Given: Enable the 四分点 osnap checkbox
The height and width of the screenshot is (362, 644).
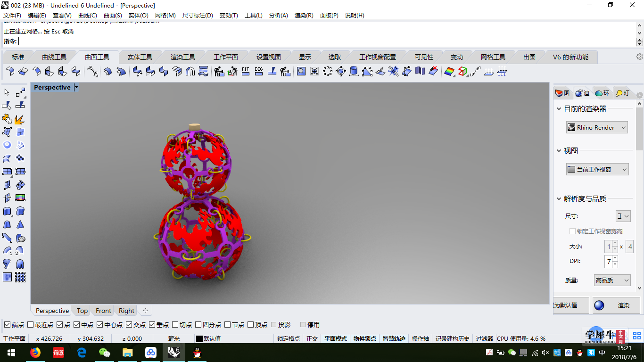Looking at the screenshot, I should coord(198,325).
